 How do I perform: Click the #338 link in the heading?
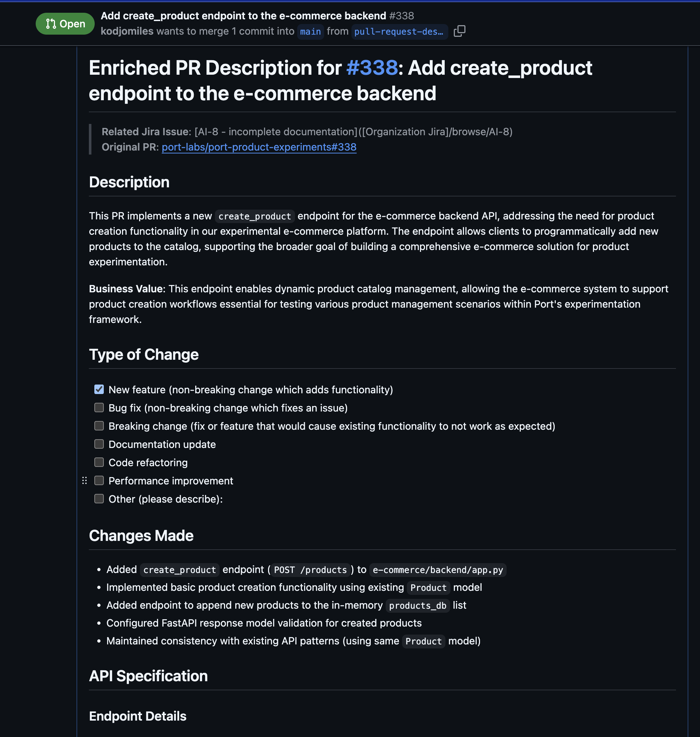372,68
